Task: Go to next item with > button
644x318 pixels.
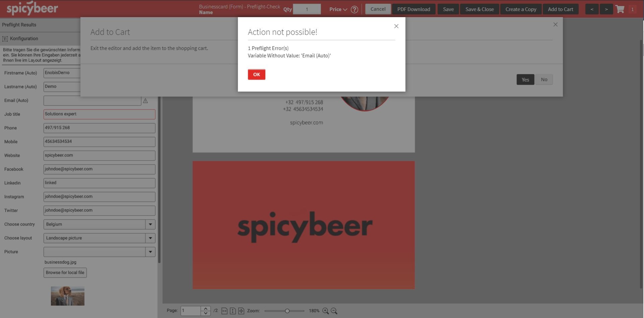Action: (606, 9)
